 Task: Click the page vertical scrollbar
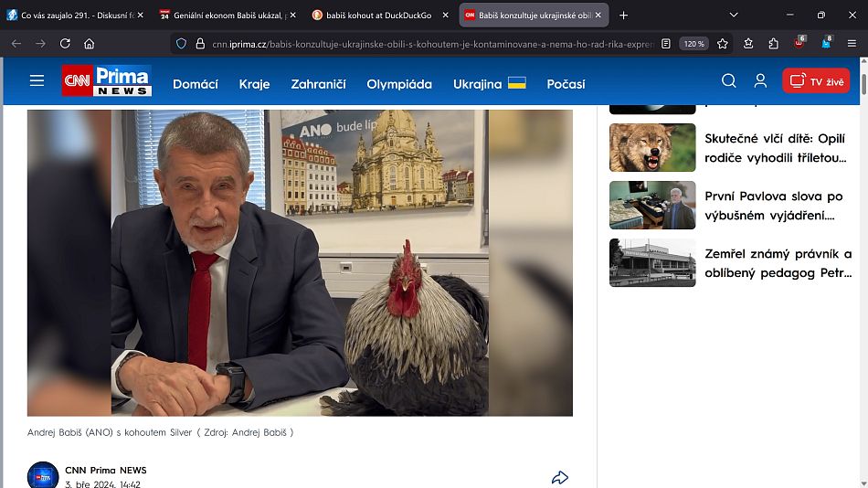863,274
